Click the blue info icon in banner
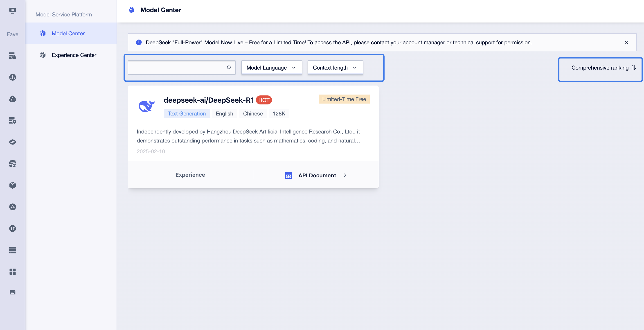Viewport: 644px width, 330px height. (x=139, y=42)
